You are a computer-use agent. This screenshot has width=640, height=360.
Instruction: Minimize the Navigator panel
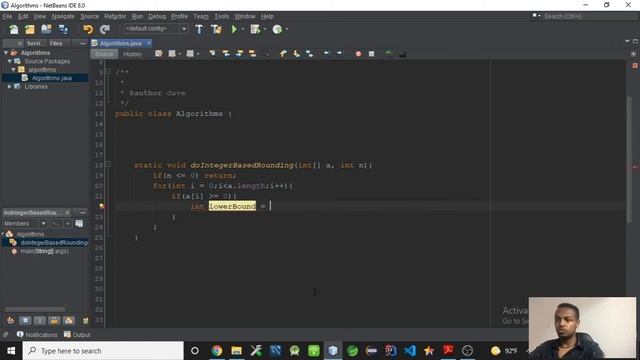[83, 213]
